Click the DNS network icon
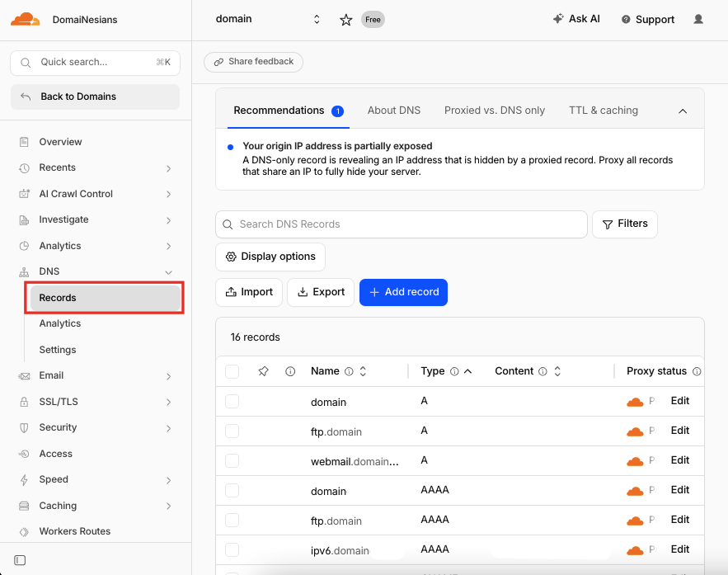The width and height of the screenshot is (728, 575). (x=24, y=271)
